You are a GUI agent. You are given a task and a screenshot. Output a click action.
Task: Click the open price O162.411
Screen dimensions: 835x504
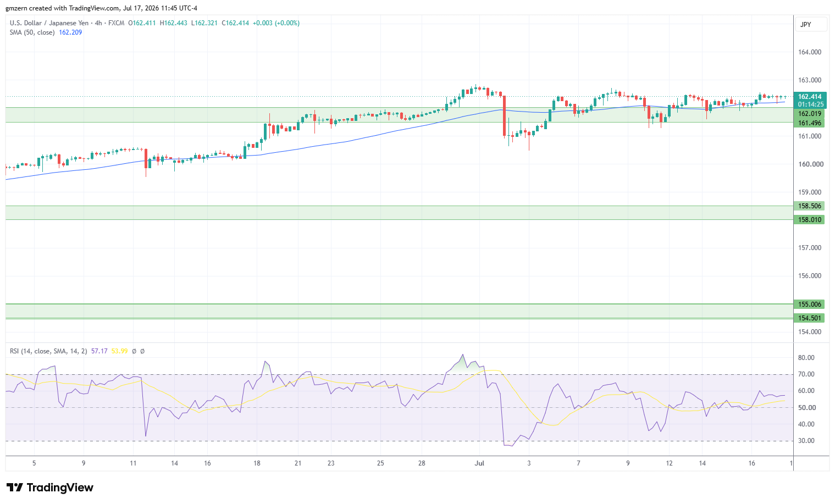click(142, 23)
